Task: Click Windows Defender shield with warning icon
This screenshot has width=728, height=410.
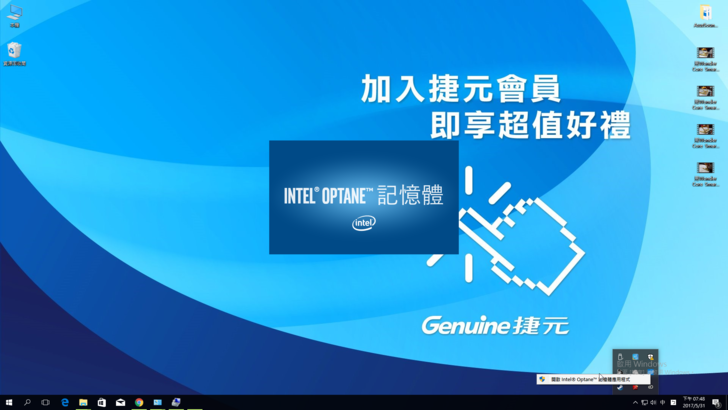Action: click(650, 357)
